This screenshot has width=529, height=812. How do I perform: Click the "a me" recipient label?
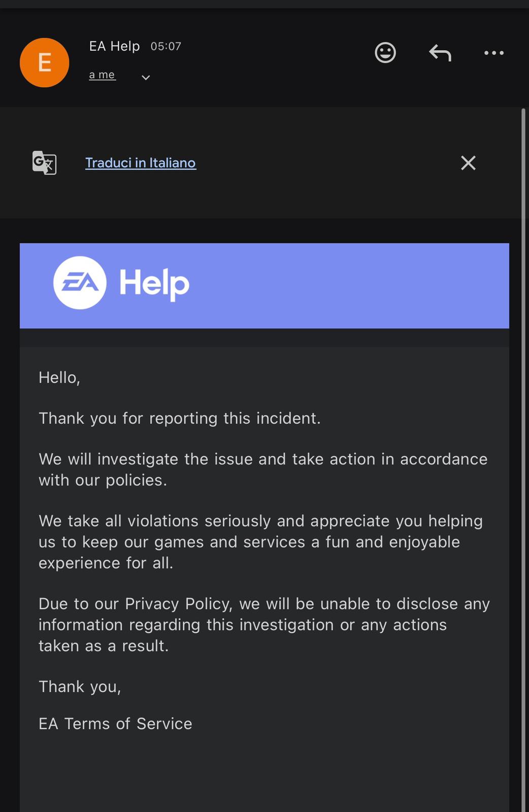pos(102,75)
